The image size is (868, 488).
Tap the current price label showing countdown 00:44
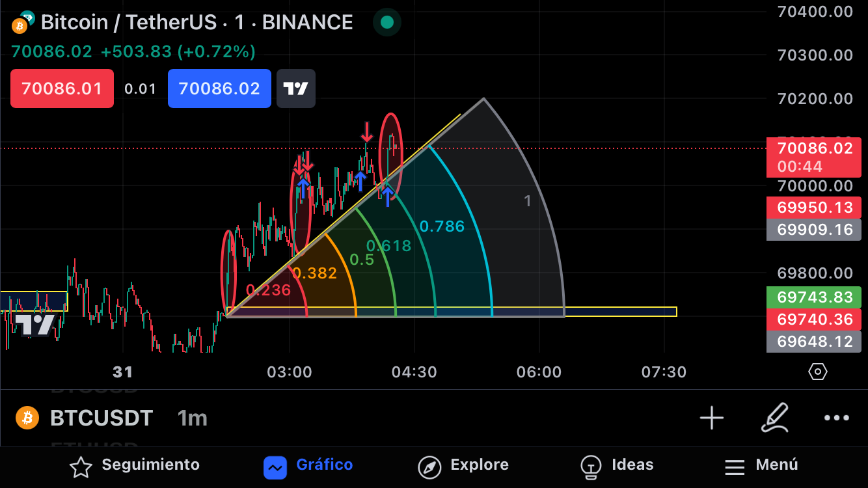(x=814, y=157)
